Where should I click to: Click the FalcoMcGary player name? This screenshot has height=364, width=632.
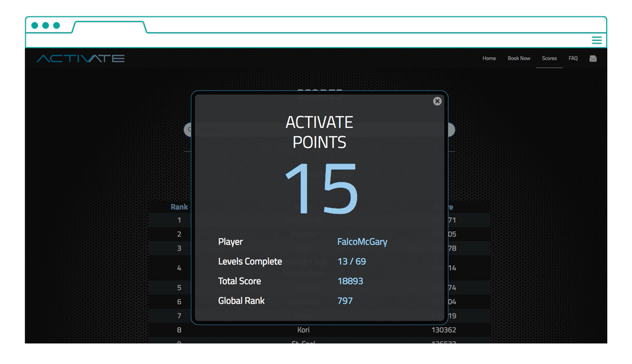coord(362,242)
